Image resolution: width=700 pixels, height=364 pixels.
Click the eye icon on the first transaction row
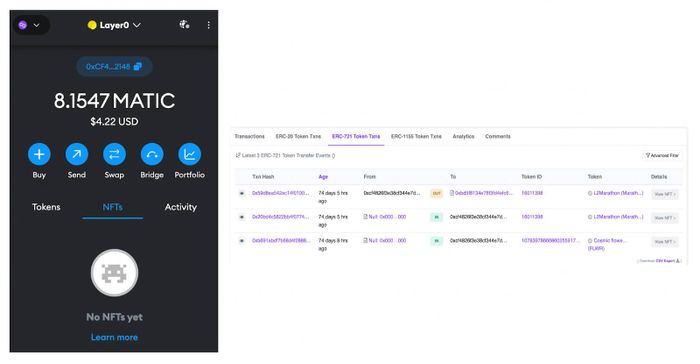point(242,193)
